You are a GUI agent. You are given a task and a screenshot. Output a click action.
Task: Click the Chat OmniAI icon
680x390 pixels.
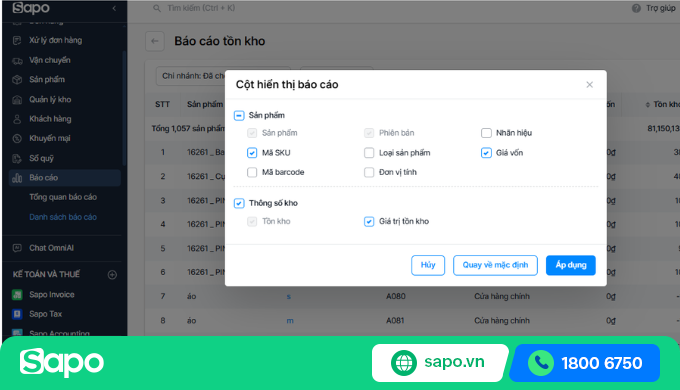17,248
